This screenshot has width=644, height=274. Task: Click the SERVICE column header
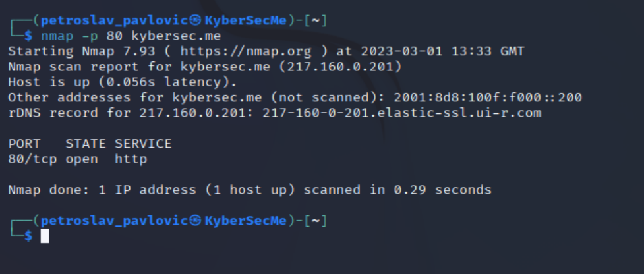click(143, 144)
